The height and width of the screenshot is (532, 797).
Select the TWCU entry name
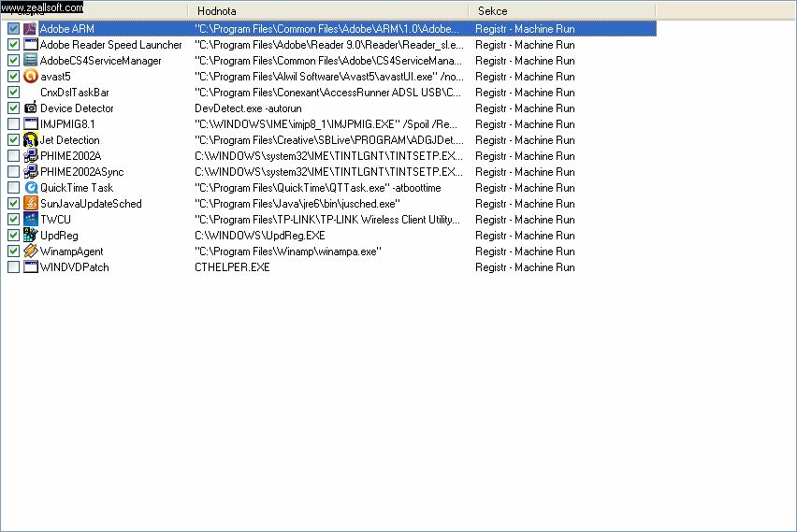pos(55,220)
